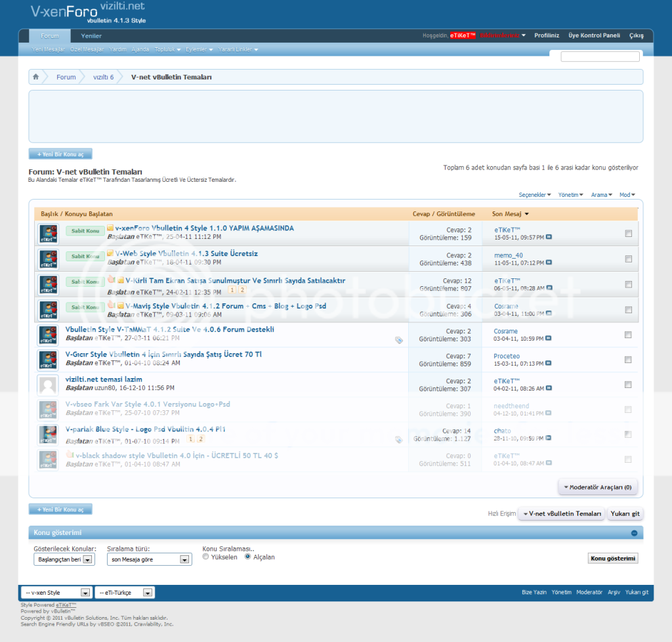This screenshot has width=672, height=642.
Task: Click the avatar beside V-Gıcır Style thread
Action: coord(48,360)
